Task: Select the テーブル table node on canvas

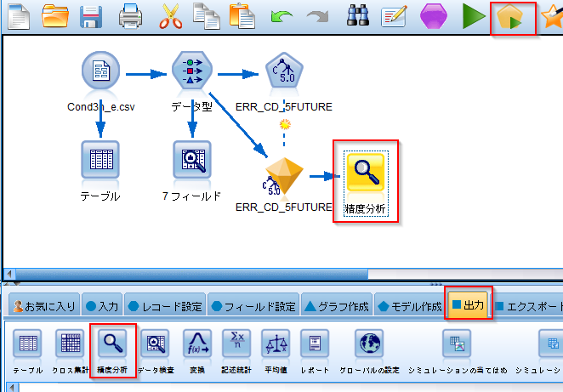Action: (100, 159)
